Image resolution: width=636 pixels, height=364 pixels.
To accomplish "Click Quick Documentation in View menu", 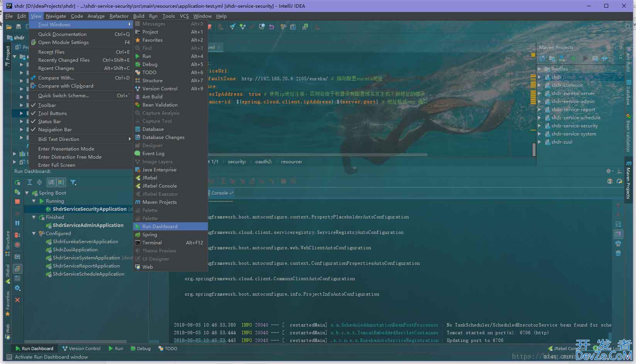I will click(x=81, y=34).
